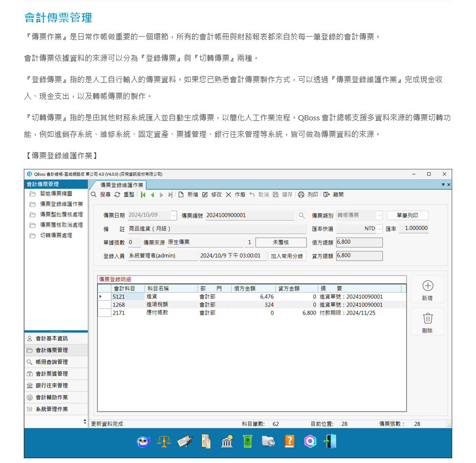This screenshot has height=463, width=476.
Task: Click the 備註 remarks field
Action: (x=217, y=229)
